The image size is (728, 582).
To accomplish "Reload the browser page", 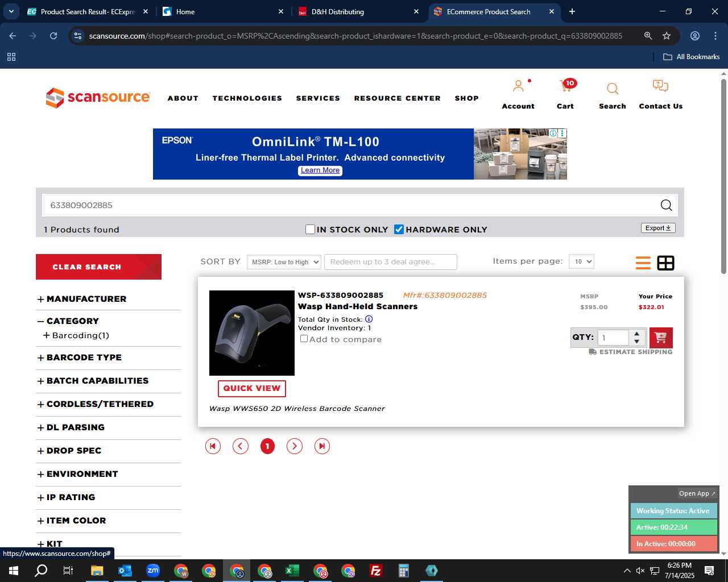I will [53, 36].
